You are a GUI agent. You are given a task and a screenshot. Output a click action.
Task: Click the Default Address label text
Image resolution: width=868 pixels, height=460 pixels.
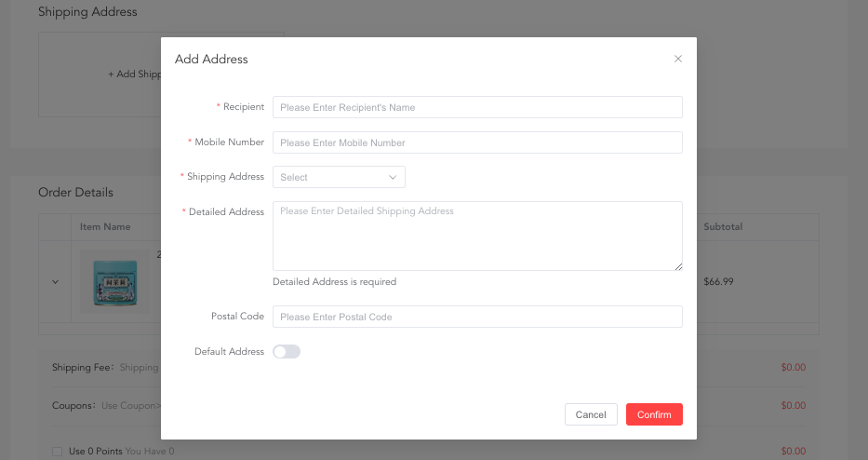pos(229,352)
